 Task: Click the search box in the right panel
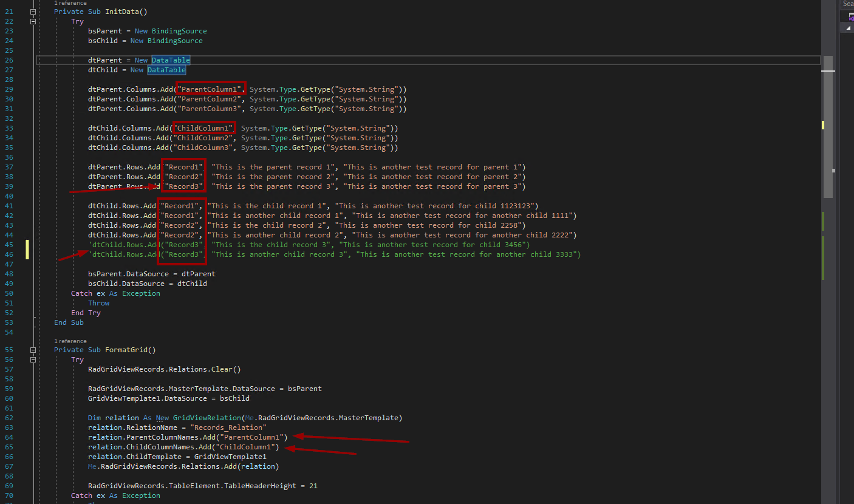tap(847, 4)
